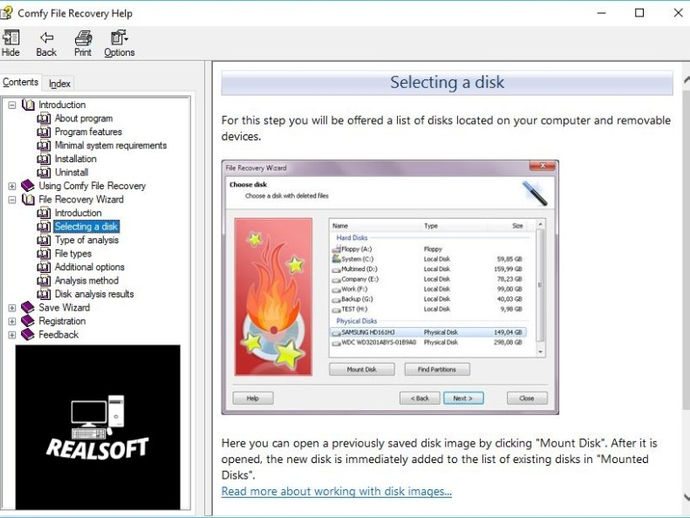Switch to the Contents tab

[x=20, y=82]
